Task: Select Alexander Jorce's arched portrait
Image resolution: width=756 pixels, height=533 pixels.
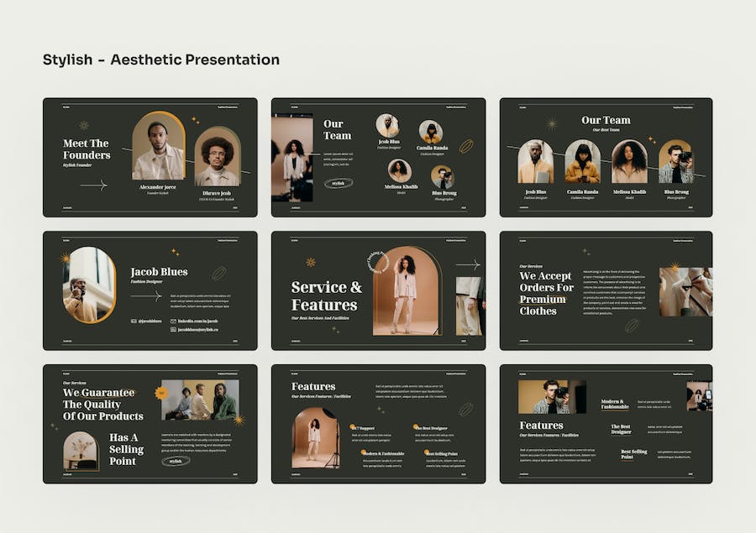Action: click(159, 147)
